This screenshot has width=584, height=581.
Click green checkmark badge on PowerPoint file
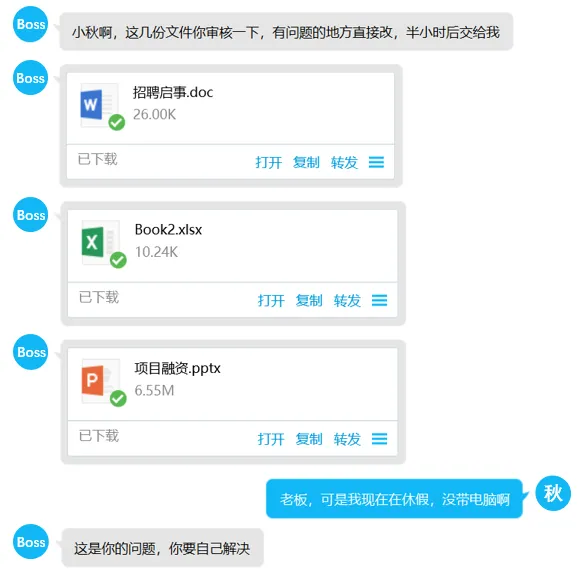coord(118,399)
